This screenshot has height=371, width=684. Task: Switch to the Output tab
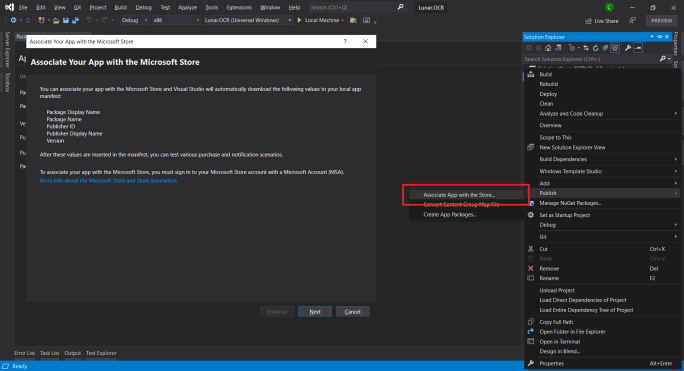tap(72, 353)
